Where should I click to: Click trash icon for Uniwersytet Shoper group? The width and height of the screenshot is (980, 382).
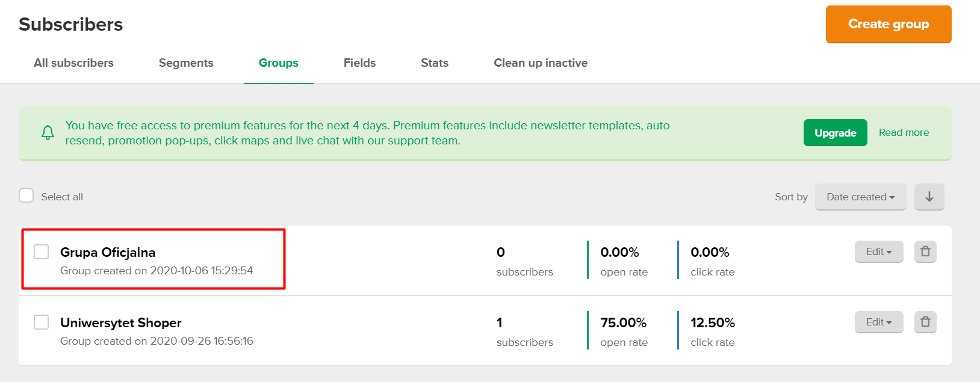click(925, 322)
